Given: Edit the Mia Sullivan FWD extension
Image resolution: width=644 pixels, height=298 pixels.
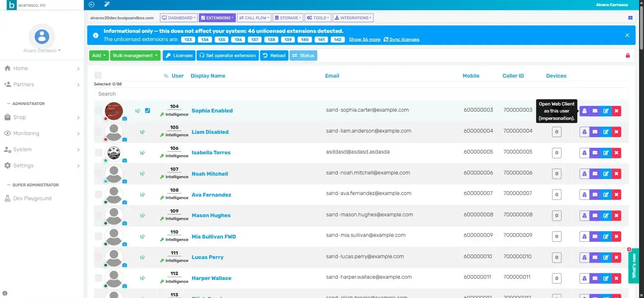Looking at the screenshot, I should point(605,236).
